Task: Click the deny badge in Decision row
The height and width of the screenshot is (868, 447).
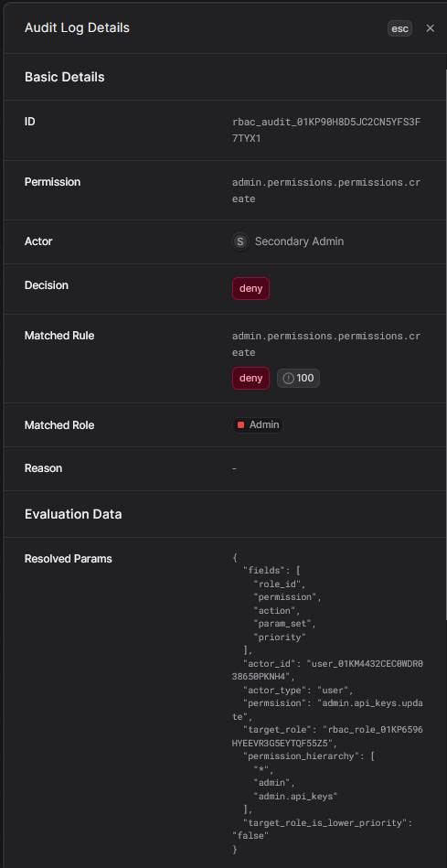Action: (250, 288)
